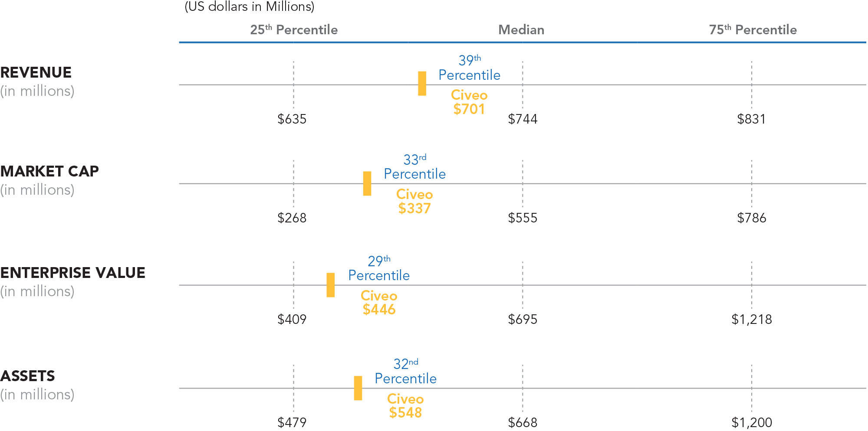This screenshot has height=431, width=868.
Task: Click the ASSETS row label
Action: coord(28,376)
